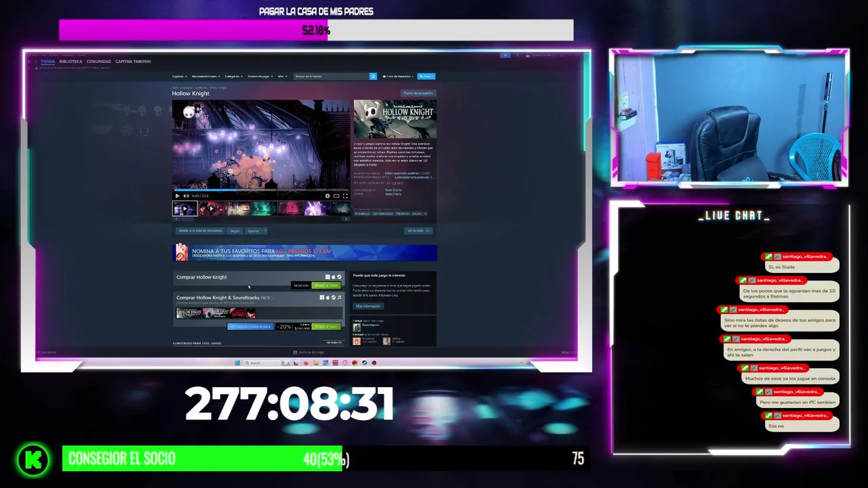
Task: Open the CAPITAN TANOSHI profile tab
Action: tap(133, 62)
